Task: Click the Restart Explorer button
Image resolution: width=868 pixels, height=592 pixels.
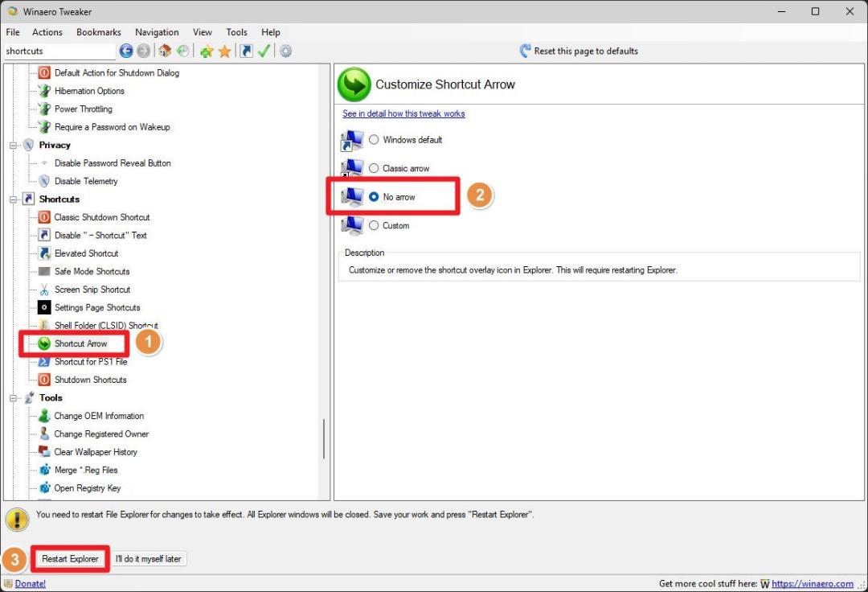Action: click(x=70, y=559)
